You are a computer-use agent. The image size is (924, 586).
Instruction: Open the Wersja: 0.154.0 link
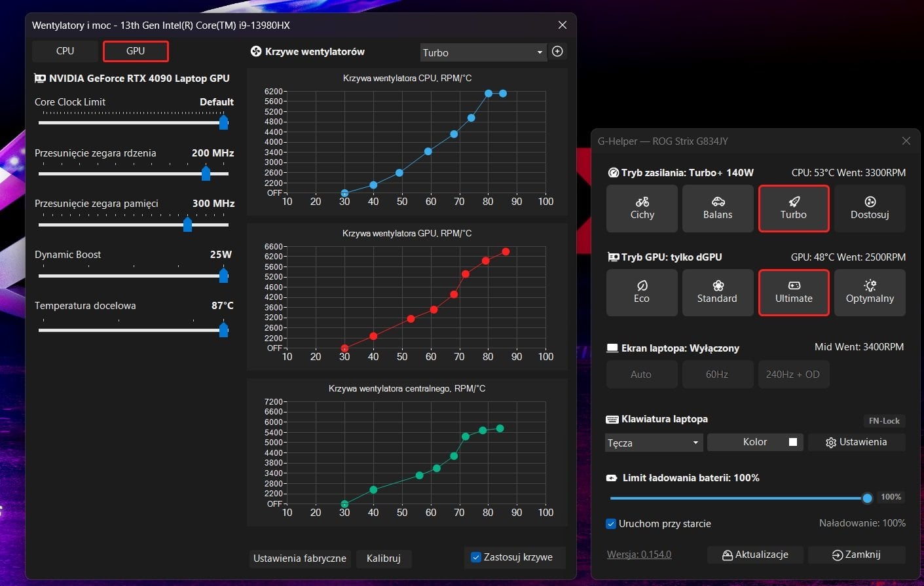point(639,555)
